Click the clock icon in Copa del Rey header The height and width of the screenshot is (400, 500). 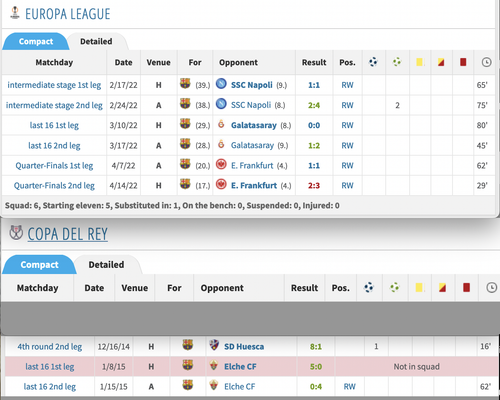pos(492,287)
